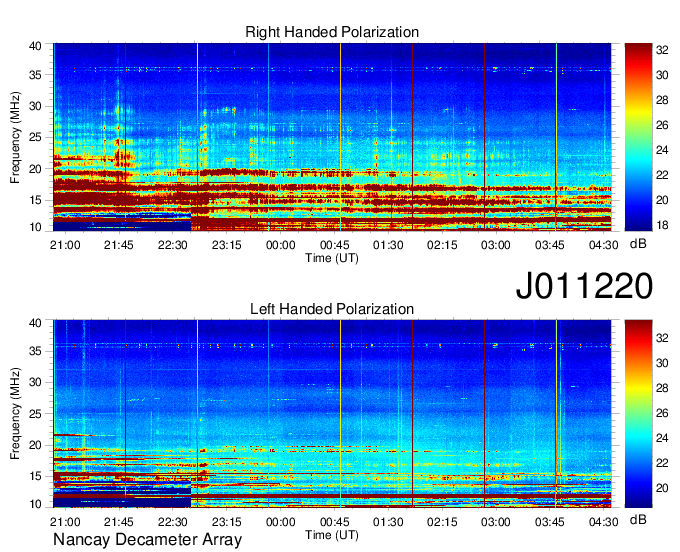Image resolution: width=680 pixels, height=552 pixels.
Task: Click the 02:15 time tick under Left Handed plot
Action: coord(442,522)
